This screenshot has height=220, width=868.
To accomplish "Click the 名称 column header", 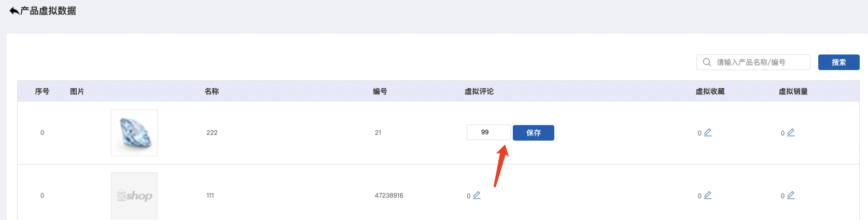I will pyautogui.click(x=212, y=91).
